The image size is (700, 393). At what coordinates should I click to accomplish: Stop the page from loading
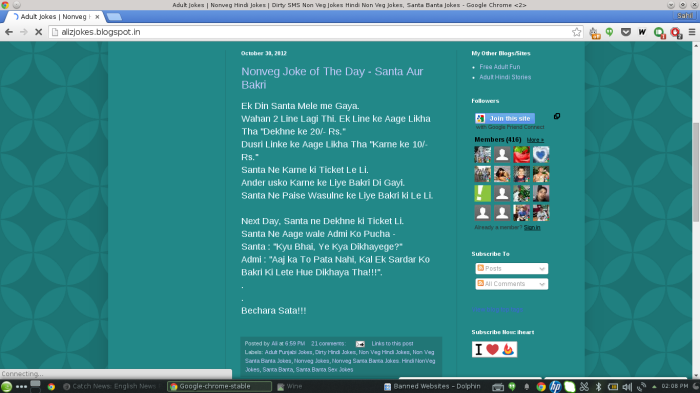tap(38, 32)
